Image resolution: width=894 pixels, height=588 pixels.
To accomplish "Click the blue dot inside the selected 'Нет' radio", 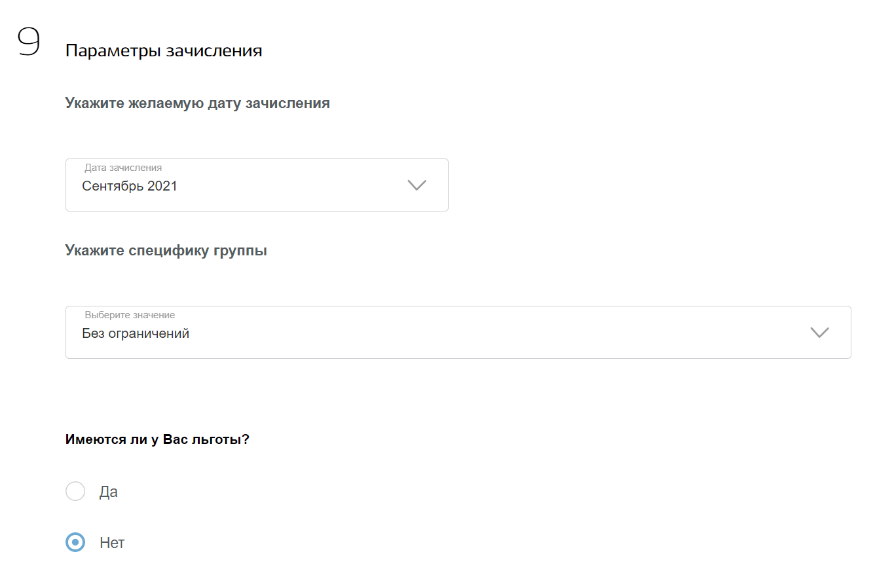I will point(75,542).
